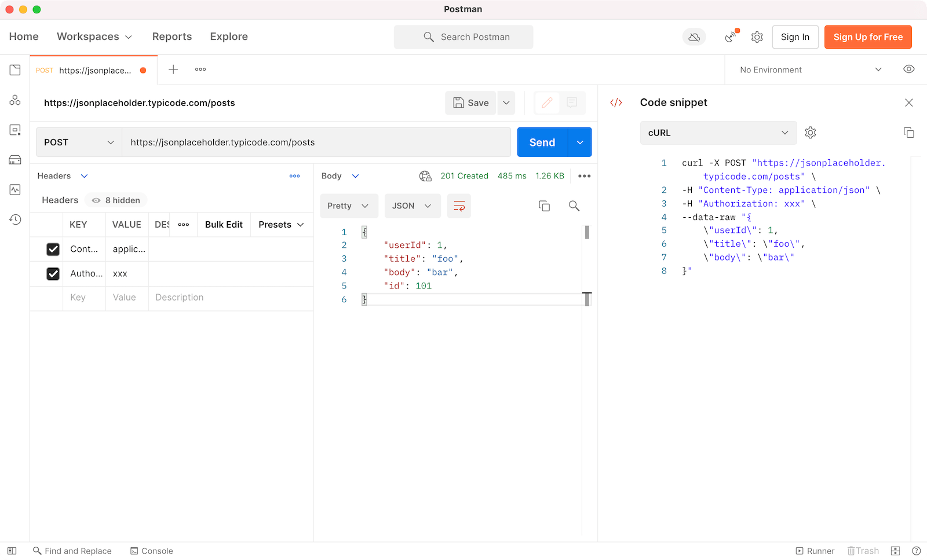Expand the Send options arrow

click(580, 142)
